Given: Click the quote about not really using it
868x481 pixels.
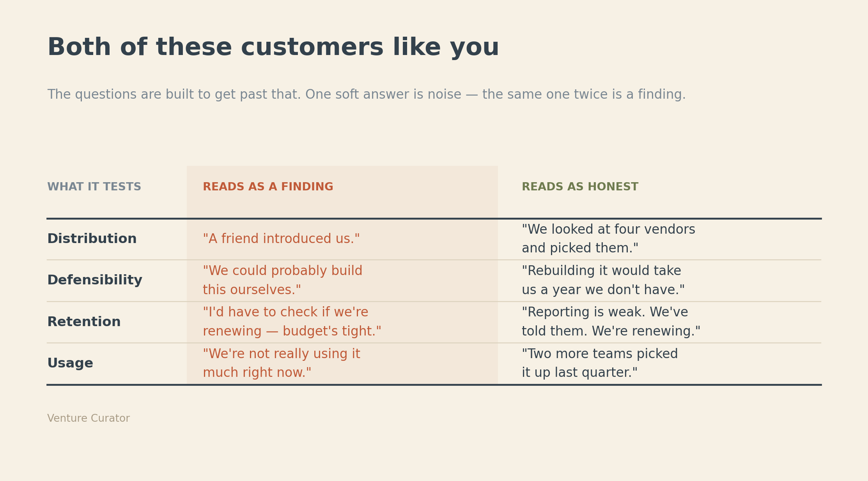Looking at the screenshot, I should click(x=281, y=363).
